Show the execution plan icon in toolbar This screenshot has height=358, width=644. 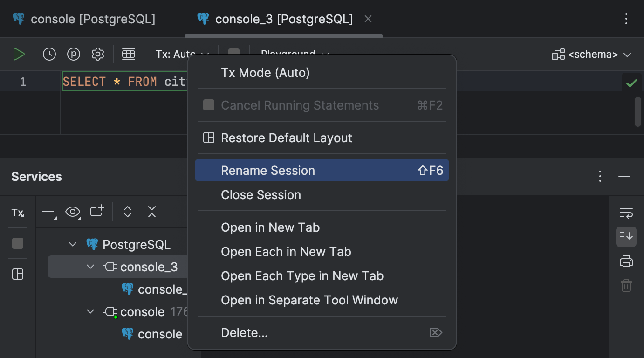(x=73, y=54)
